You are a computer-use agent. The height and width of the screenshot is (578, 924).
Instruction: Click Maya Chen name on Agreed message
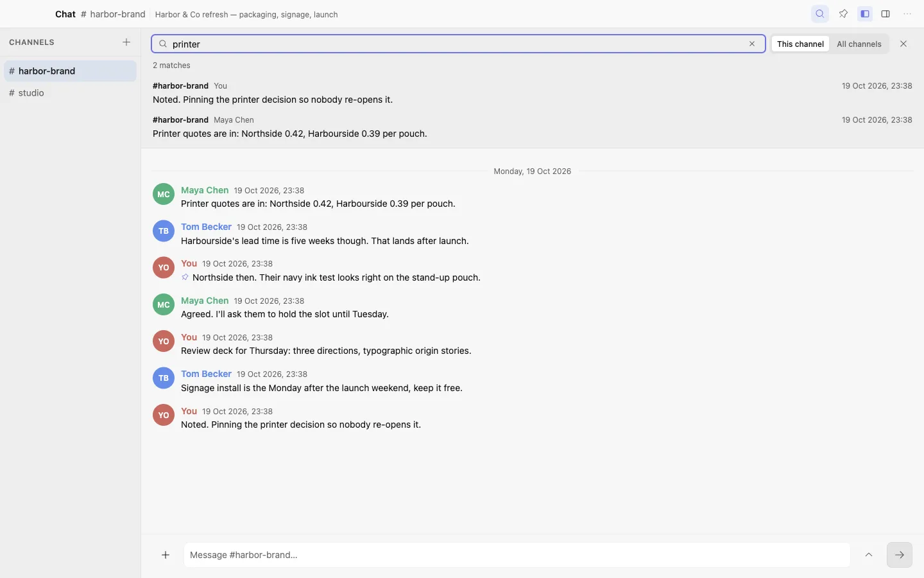[205, 301]
